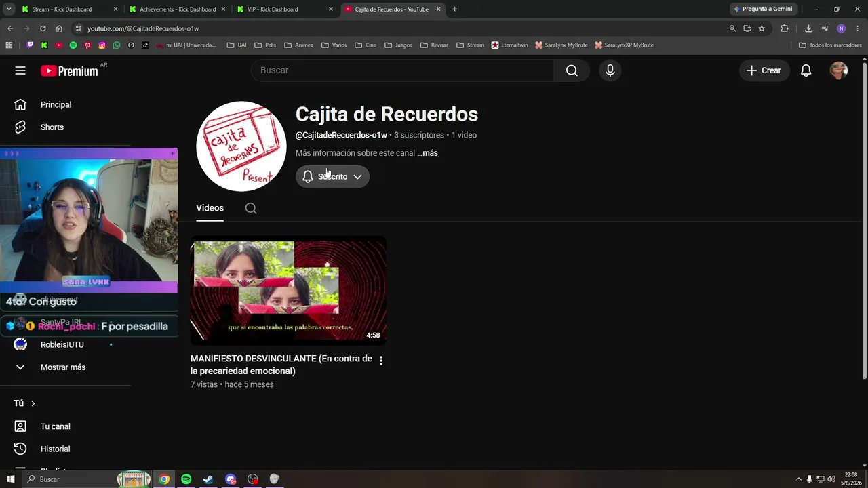Open the account avatar menu
Viewport: 868px width, 488px height.
pos(839,70)
